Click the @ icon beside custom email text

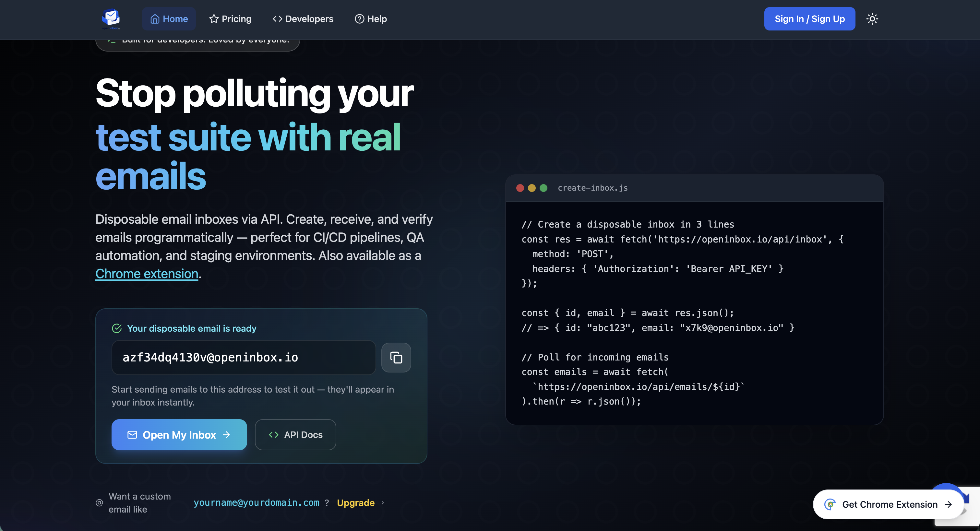pyautogui.click(x=99, y=502)
